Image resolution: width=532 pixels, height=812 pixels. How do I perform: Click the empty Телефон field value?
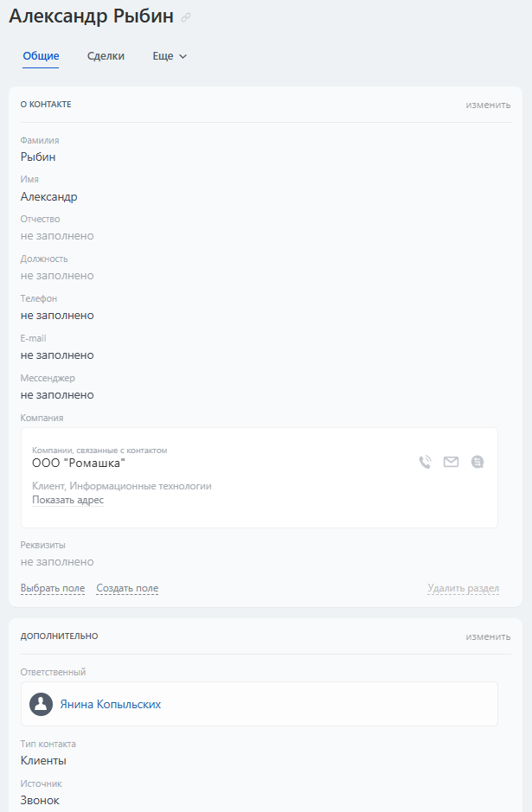pos(57,316)
